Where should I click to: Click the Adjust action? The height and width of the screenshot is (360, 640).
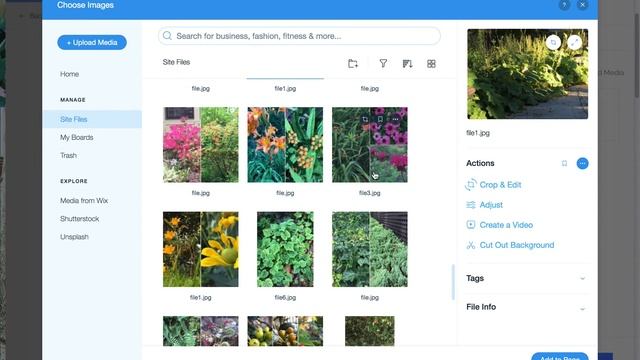click(491, 205)
